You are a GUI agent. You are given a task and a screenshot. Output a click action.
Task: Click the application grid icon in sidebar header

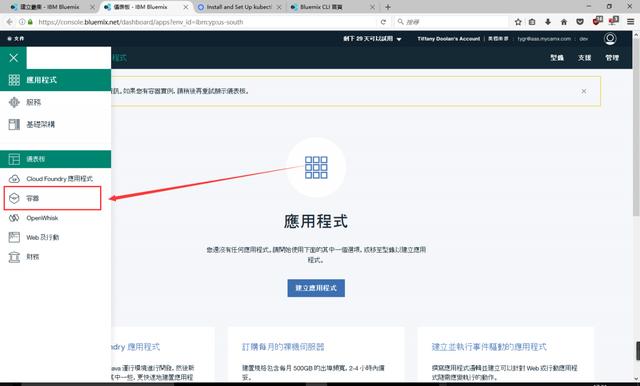click(x=14, y=80)
